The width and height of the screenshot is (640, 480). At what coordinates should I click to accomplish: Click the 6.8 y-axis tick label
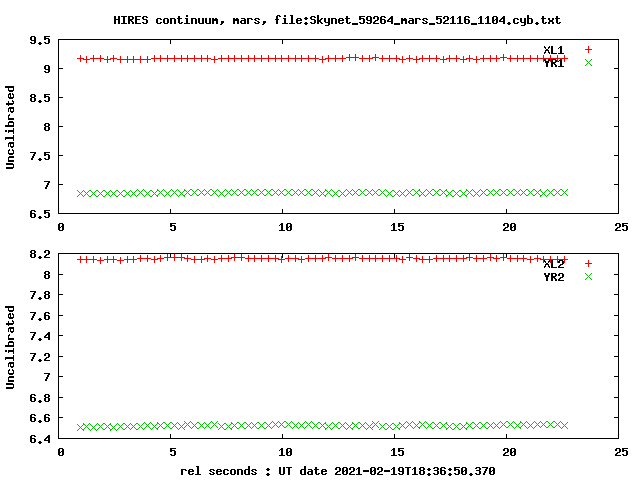pos(40,398)
